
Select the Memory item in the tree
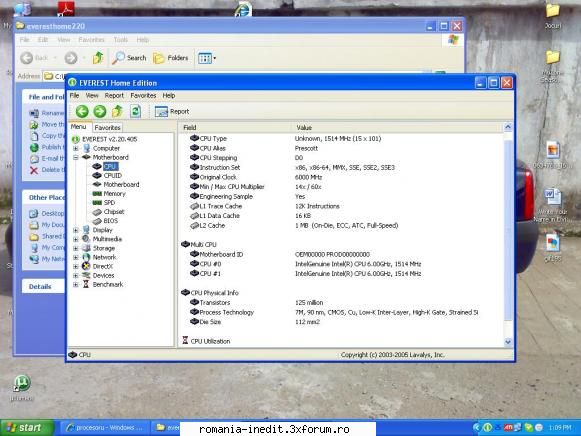click(114, 194)
